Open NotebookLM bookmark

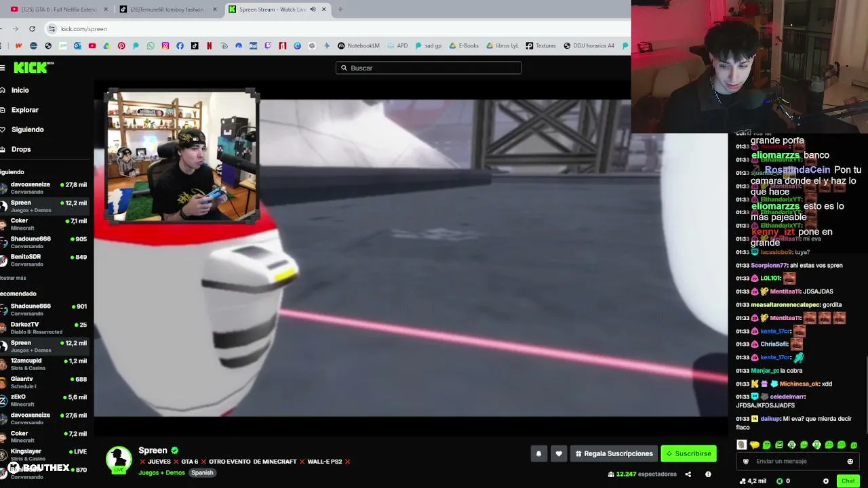click(359, 46)
